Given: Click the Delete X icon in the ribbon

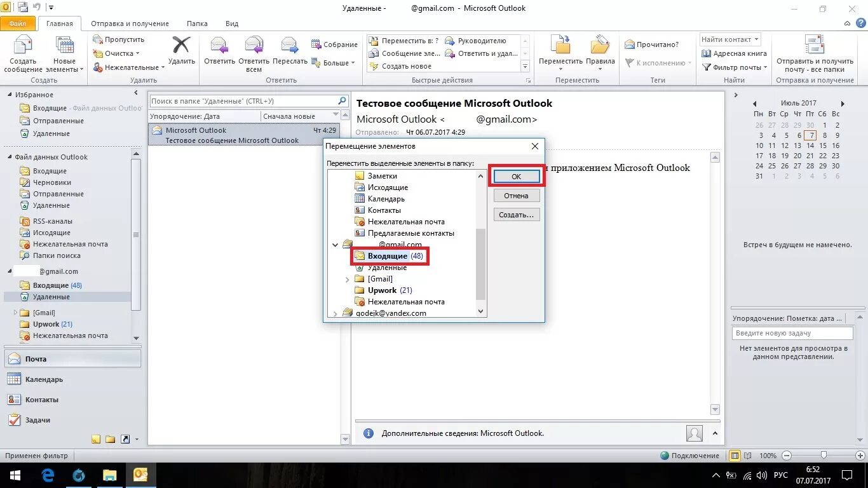Looking at the screenshot, I should coord(182,46).
